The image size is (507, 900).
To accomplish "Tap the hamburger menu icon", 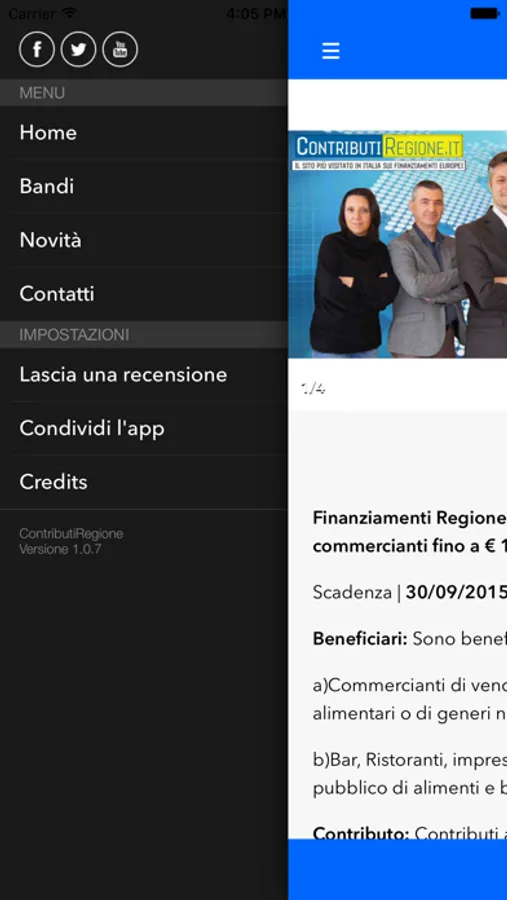I will [x=331, y=51].
